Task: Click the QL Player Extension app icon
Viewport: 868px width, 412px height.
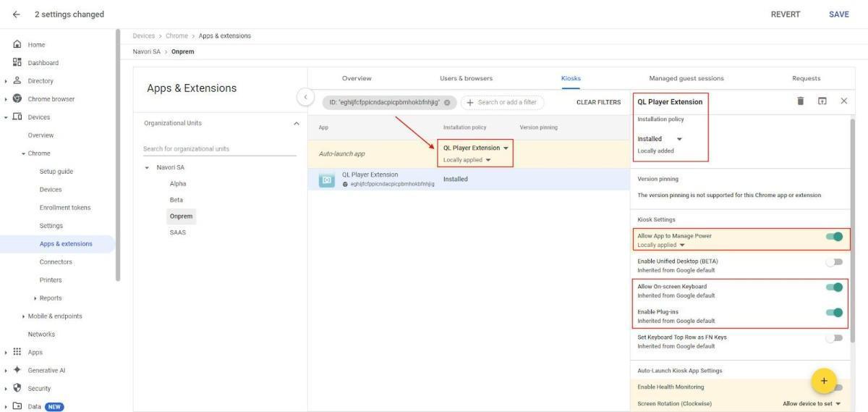Action: [326, 180]
